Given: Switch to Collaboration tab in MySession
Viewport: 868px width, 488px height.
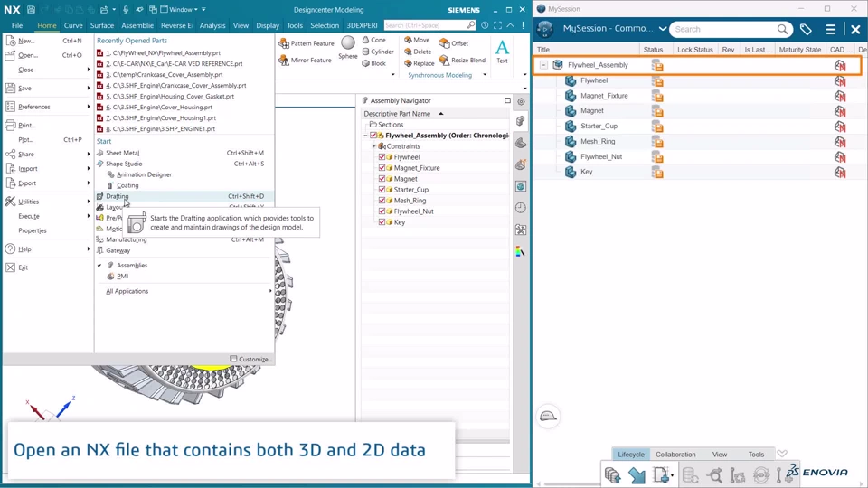Looking at the screenshot, I should pos(675,455).
